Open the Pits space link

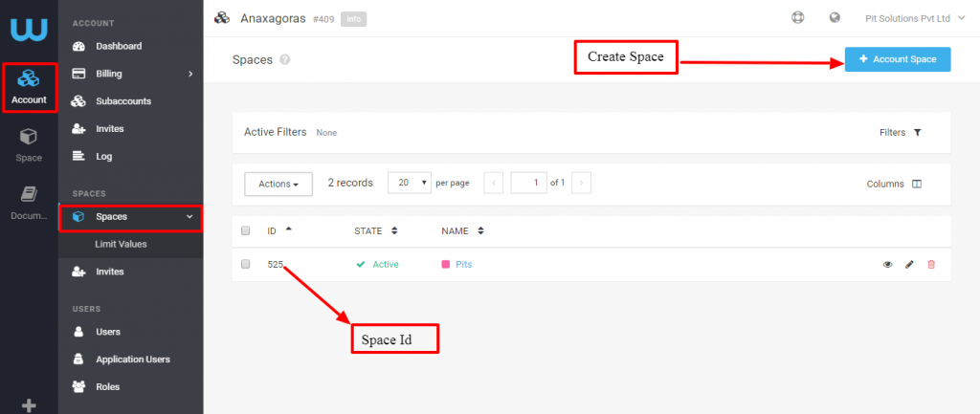[464, 265]
